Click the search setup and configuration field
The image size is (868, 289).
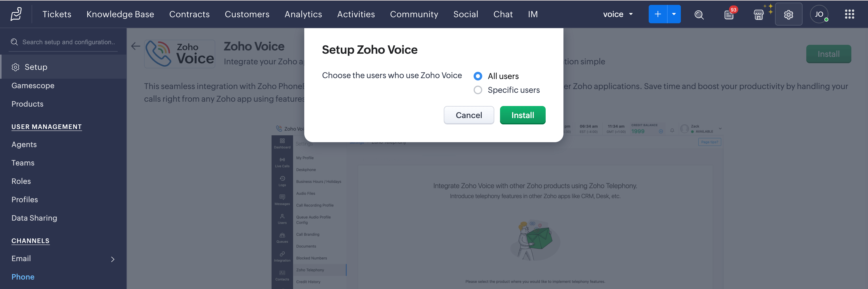pyautogui.click(x=68, y=42)
